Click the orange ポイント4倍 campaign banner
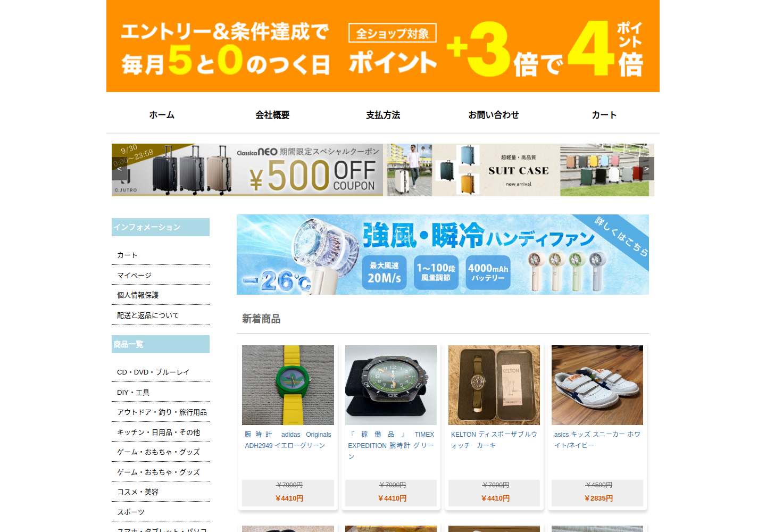766x532 pixels. 383,46
